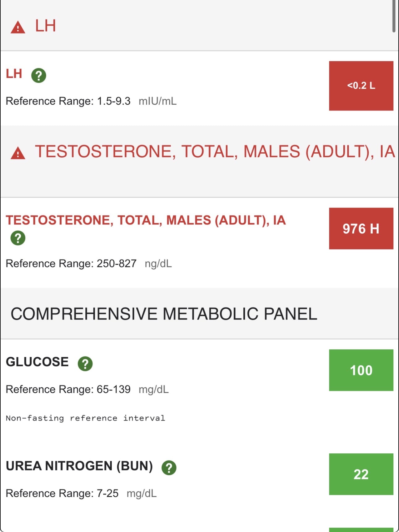Viewport: 399px width, 532px height.
Task: Collapse the LH section header
Action: pyautogui.click(x=199, y=25)
